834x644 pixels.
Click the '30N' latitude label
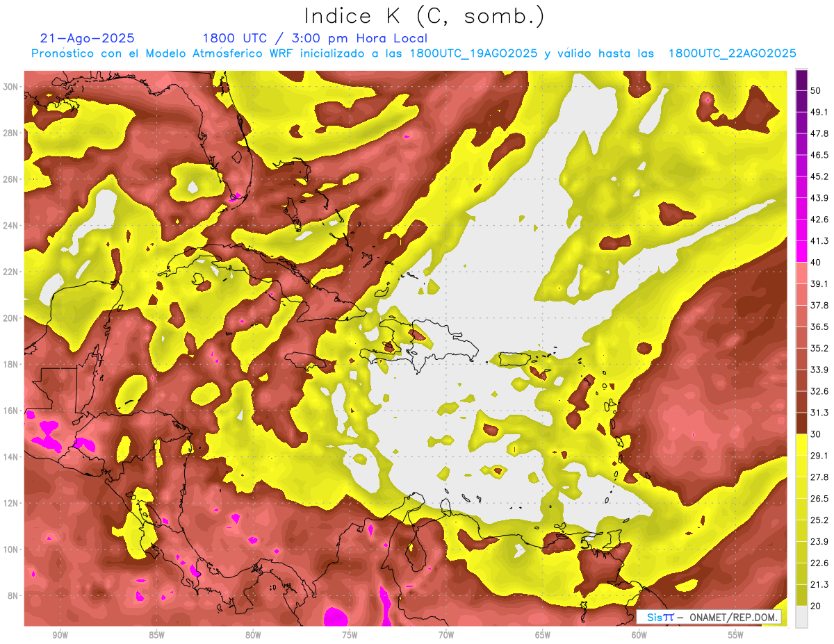10,87
